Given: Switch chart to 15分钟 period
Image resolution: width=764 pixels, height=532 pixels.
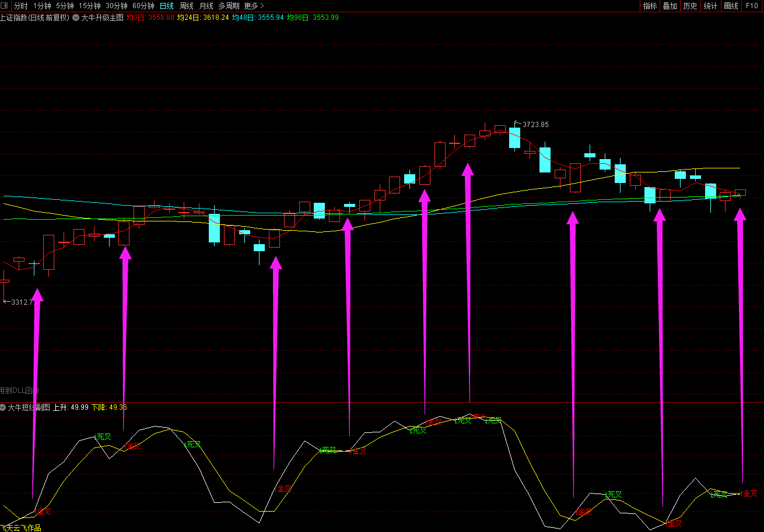Looking at the screenshot, I should (x=90, y=6).
